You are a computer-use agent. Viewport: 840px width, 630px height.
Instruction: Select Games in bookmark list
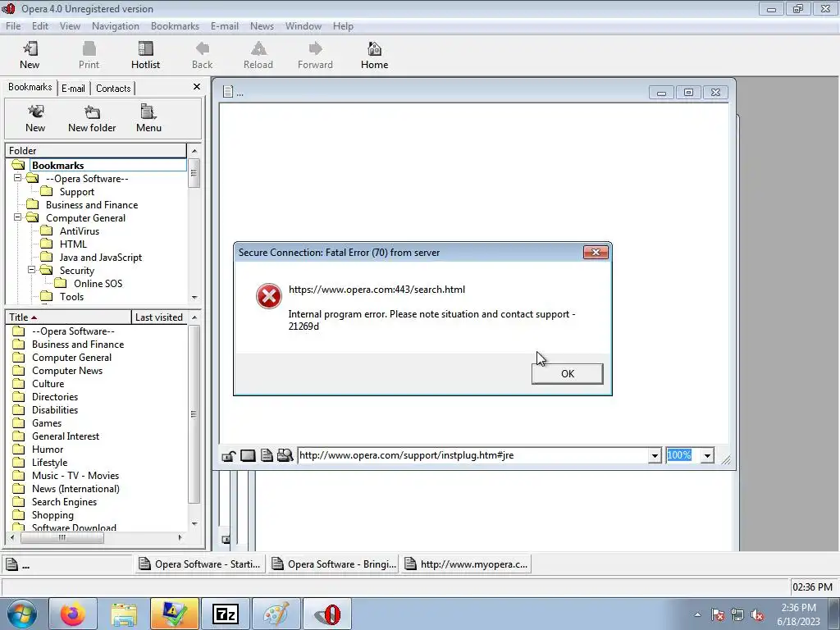click(47, 423)
